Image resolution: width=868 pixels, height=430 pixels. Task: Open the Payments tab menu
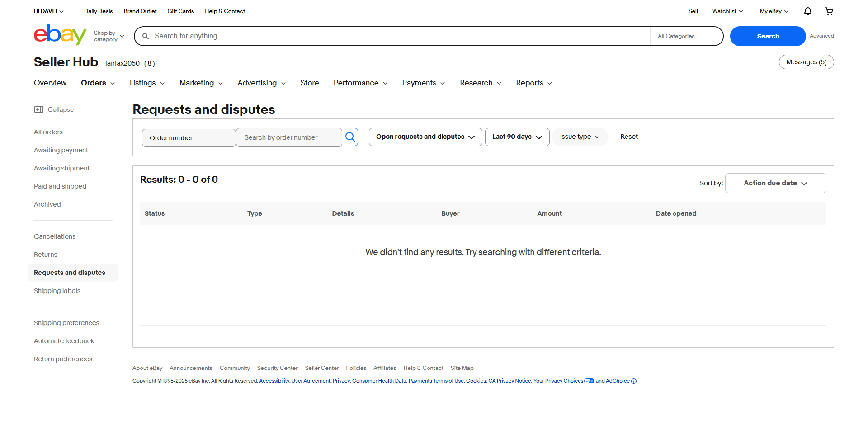pyautogui.click(x=424, y=83)
